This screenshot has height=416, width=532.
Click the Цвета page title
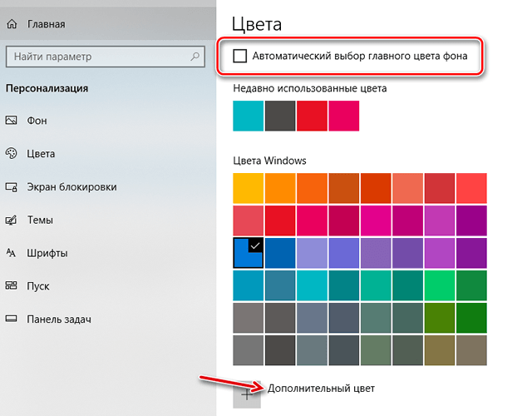(x=257, y=25)
